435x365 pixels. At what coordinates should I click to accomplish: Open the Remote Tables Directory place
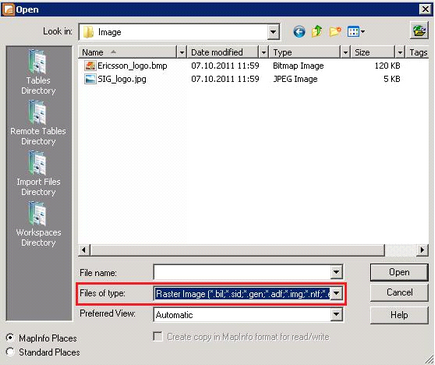click(38, 123)
